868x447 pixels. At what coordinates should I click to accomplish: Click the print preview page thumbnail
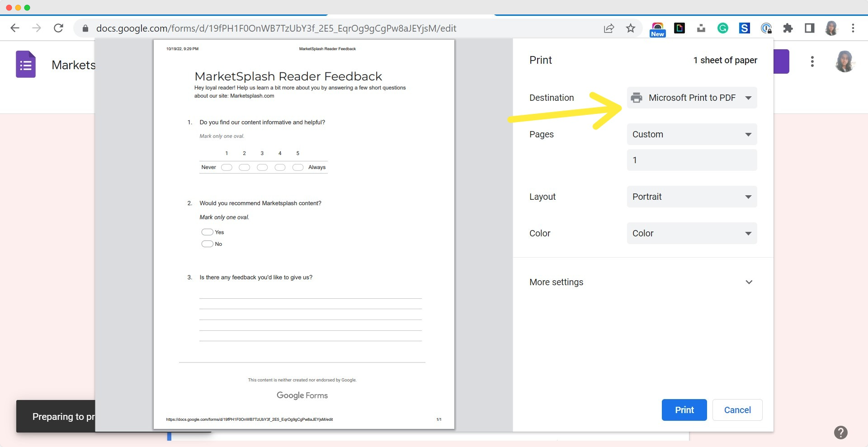point(304,234)
